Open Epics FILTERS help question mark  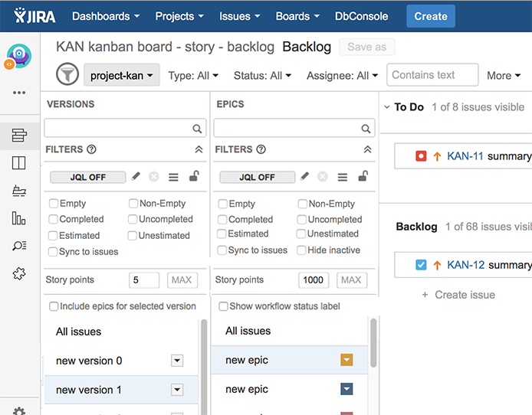261,149
